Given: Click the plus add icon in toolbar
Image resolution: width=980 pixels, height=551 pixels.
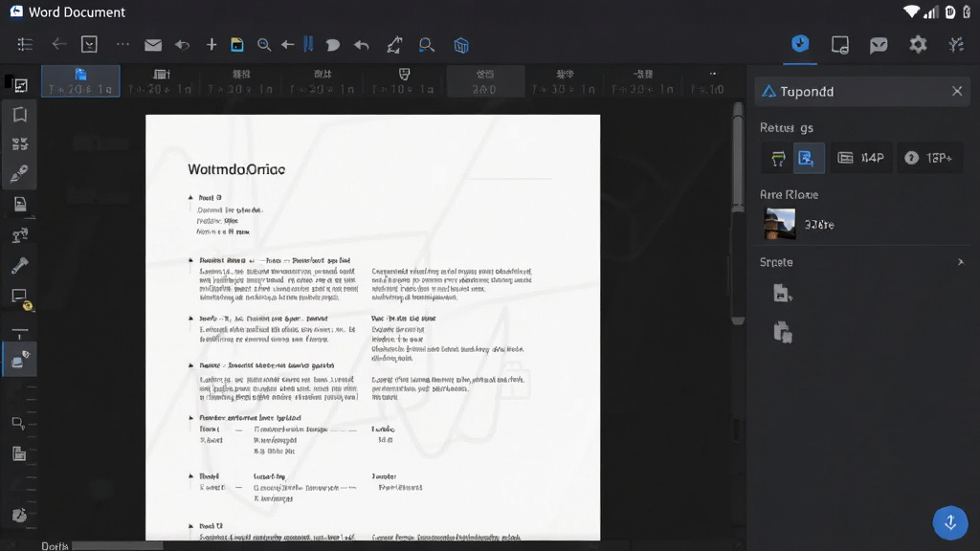Looking at the screenshot, I should [212, 44].
